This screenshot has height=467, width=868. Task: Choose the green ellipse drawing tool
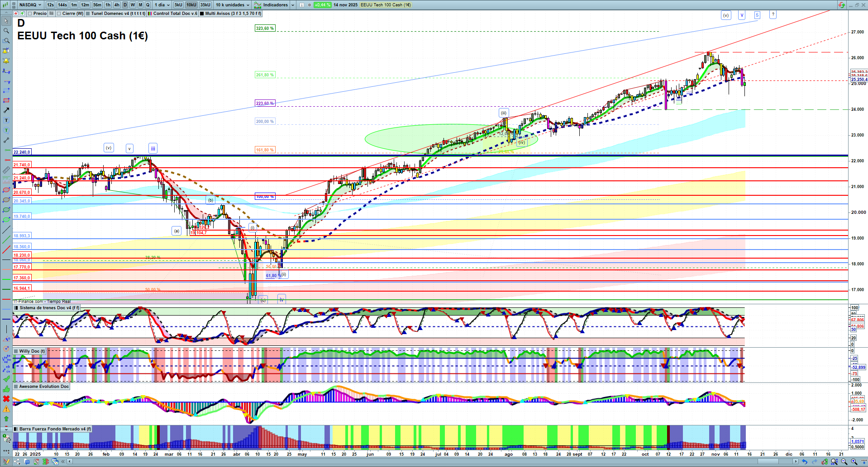pos(6,210)
